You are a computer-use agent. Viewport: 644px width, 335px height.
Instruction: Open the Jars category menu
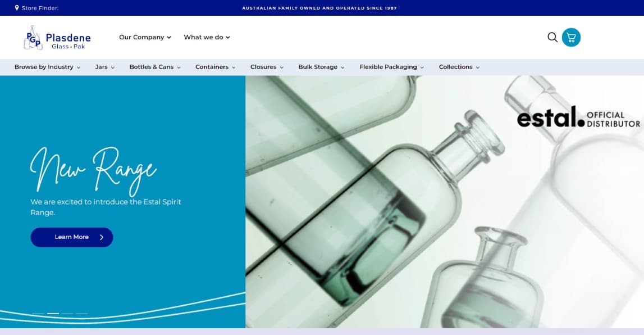(104, 67)
